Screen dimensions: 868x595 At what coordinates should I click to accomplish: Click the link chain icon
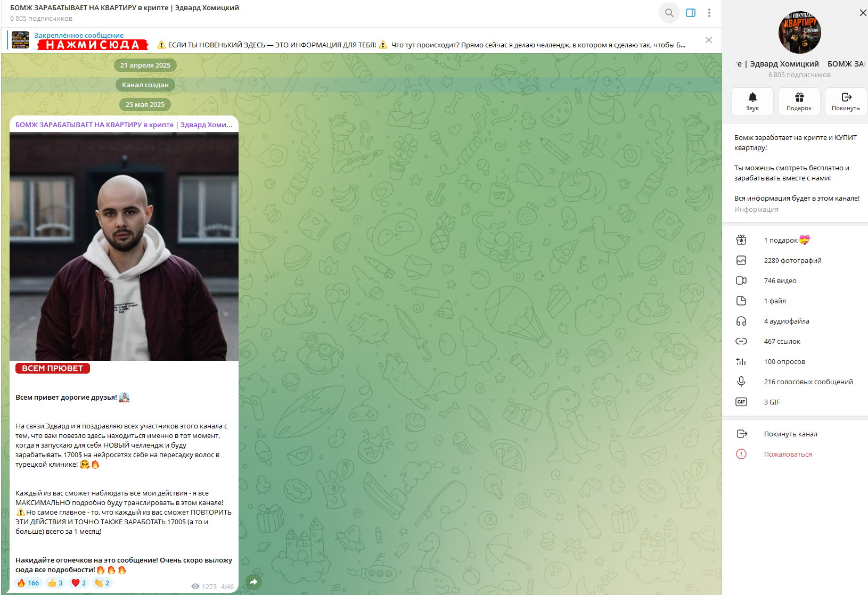point(741,341)
